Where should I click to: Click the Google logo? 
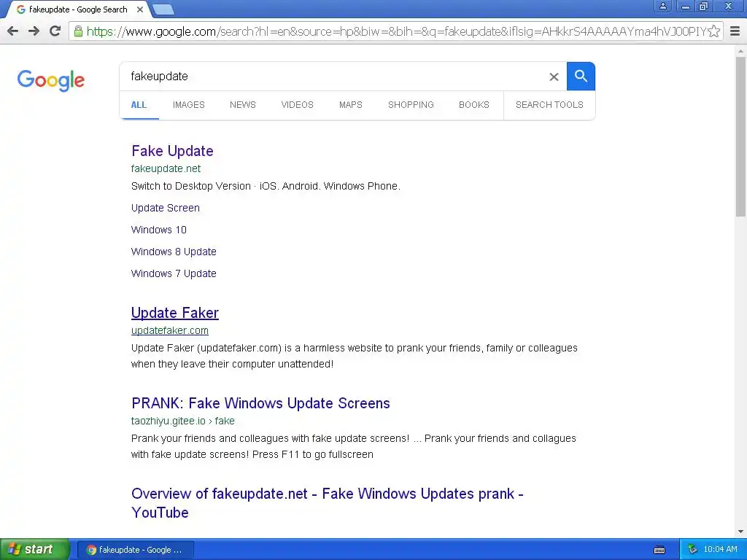50,80
